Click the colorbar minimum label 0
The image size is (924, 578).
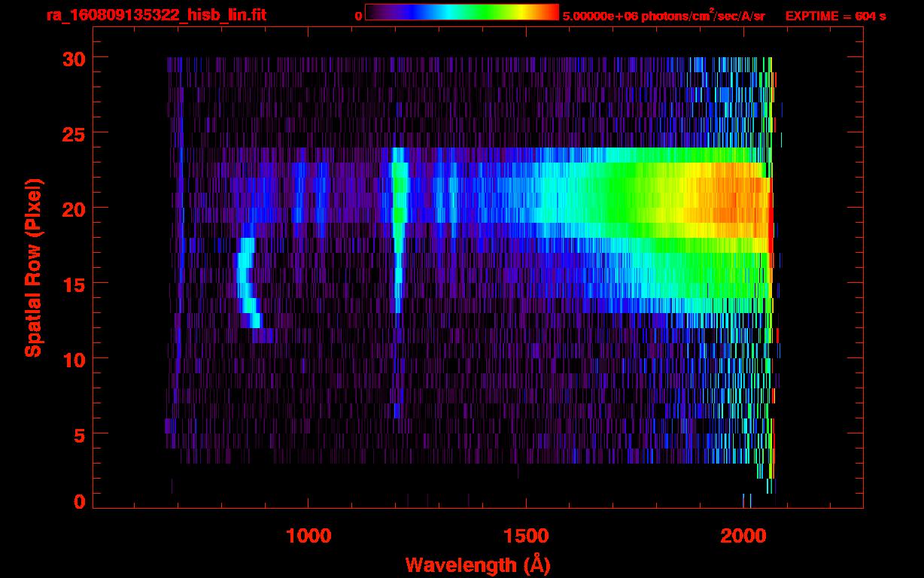359,16
